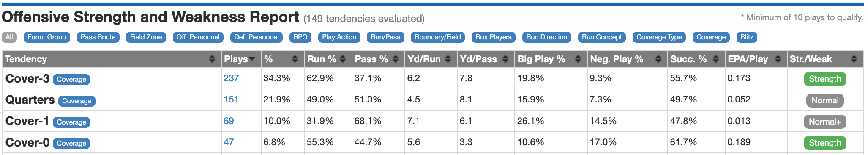Viewport: 868px width, 155px height.
Task: Sort table by Run % arrows
Action: [343, 59]
